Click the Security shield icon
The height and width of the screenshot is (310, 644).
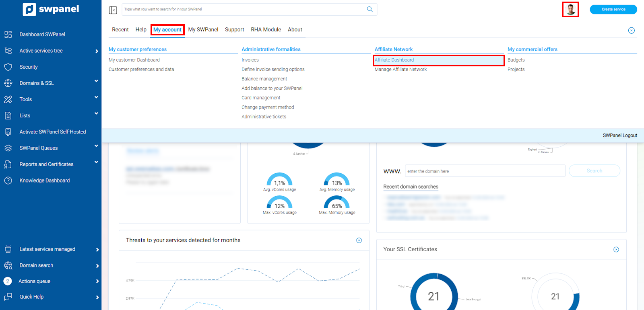pyautogui.click(x=8, y=67)
